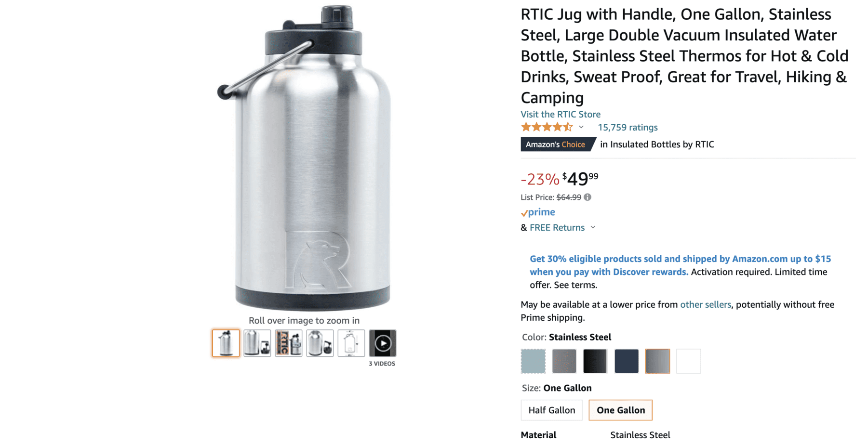Open the 15,759 ratings link

pyautogui.click(x=628, y=127)
